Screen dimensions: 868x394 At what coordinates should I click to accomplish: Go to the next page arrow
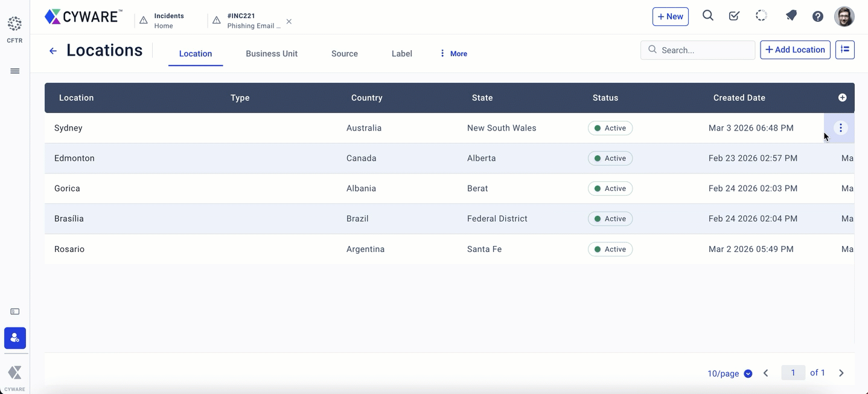click(x=841, y=373)
